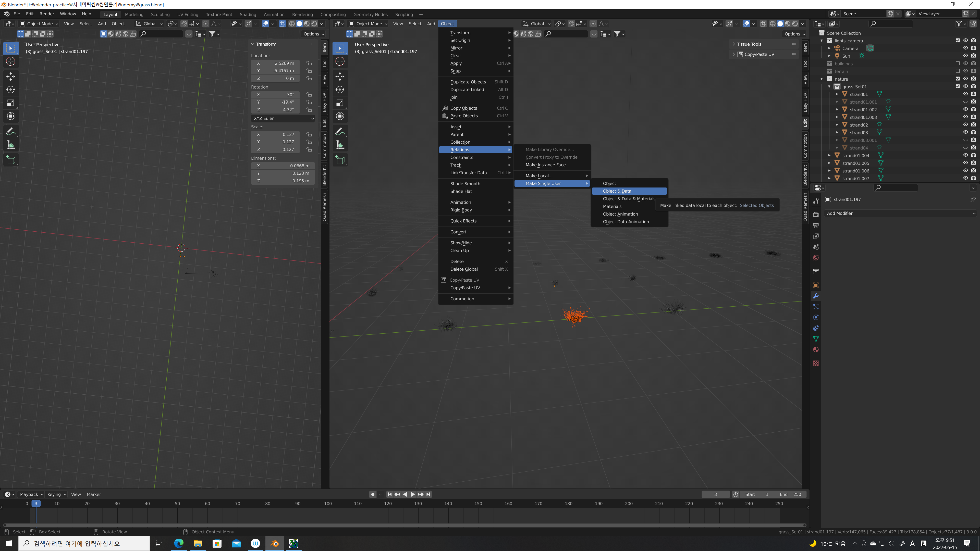This screenshot has width=980, height=551.
Task: Open Blender from the Windows taskbar
Action: (274, 543)
